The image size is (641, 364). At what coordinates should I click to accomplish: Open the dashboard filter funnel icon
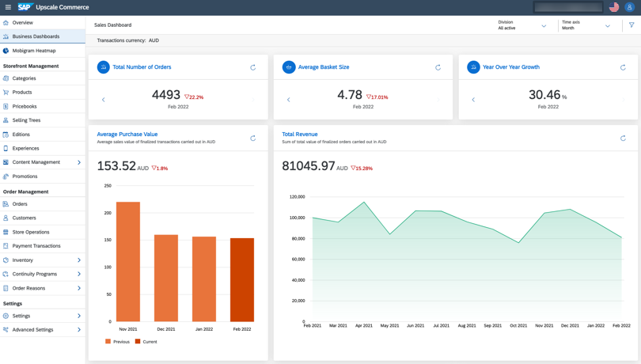[x=632, y=25]
